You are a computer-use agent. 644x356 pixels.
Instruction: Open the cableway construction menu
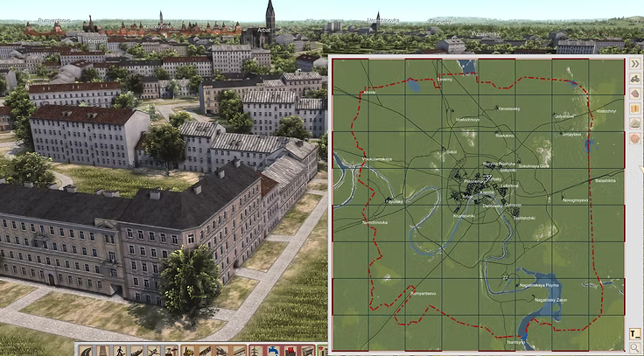171,351
